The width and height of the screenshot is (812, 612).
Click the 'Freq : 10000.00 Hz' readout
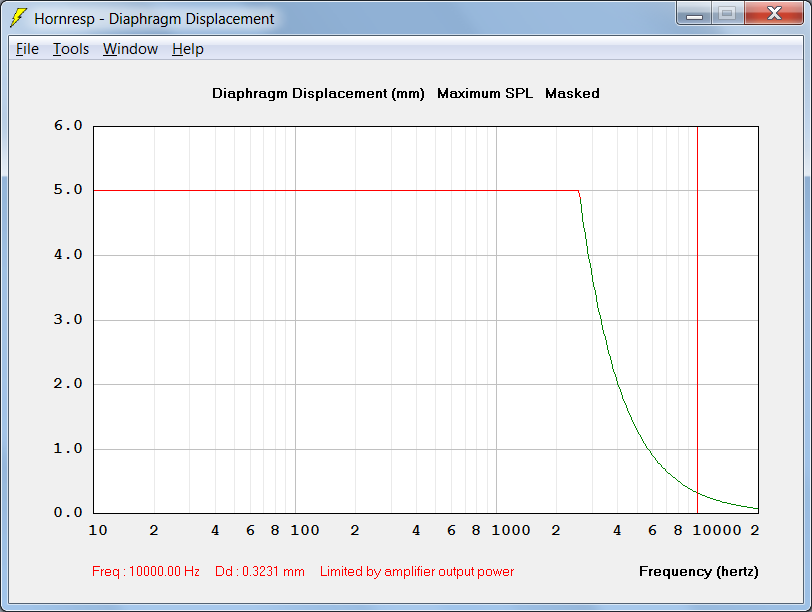tap(146, 572)
